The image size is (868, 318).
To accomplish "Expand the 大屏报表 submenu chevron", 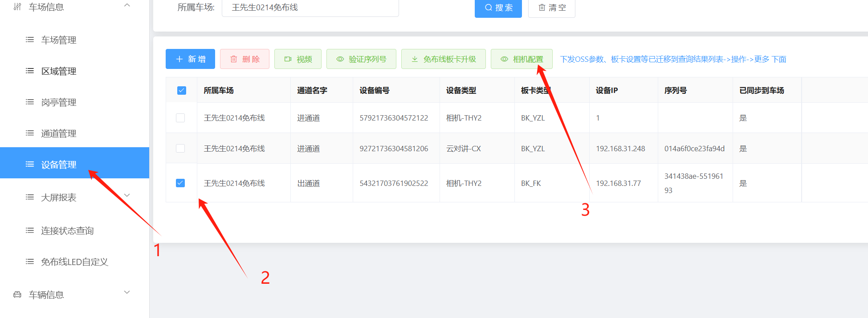I will [x=127, y=195].
